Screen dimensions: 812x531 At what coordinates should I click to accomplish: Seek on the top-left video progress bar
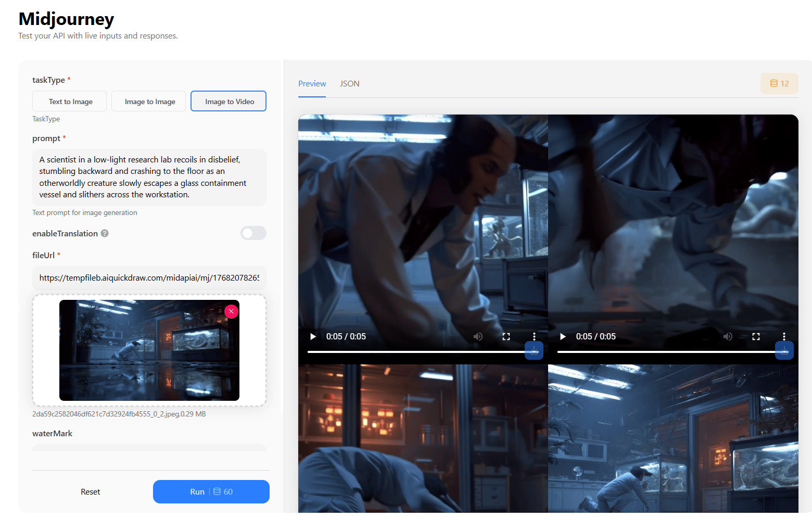coord(421,352)
